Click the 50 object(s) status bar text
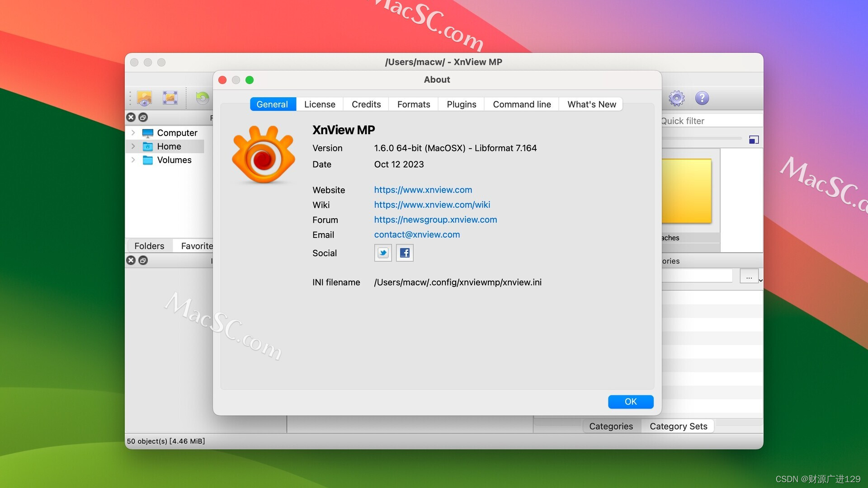Image resolution: width=868 pixels, height=488 pixels. (x=165, y=441)
